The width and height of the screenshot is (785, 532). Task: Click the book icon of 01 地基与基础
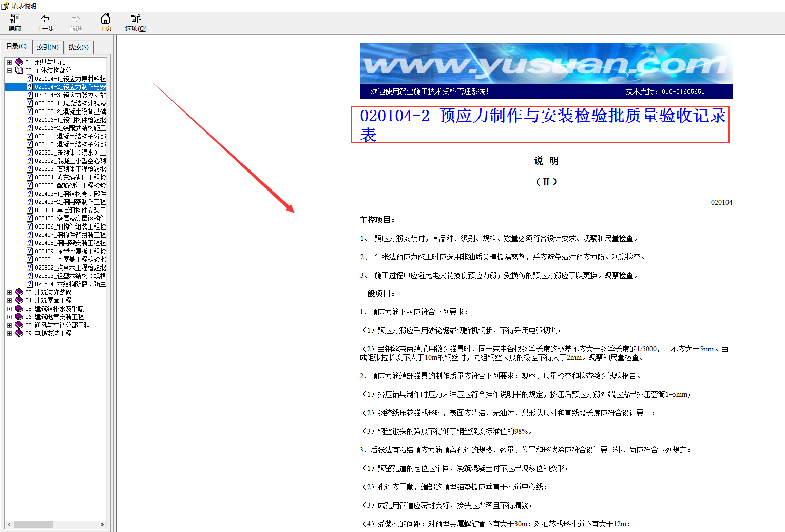tap(19, 62)
